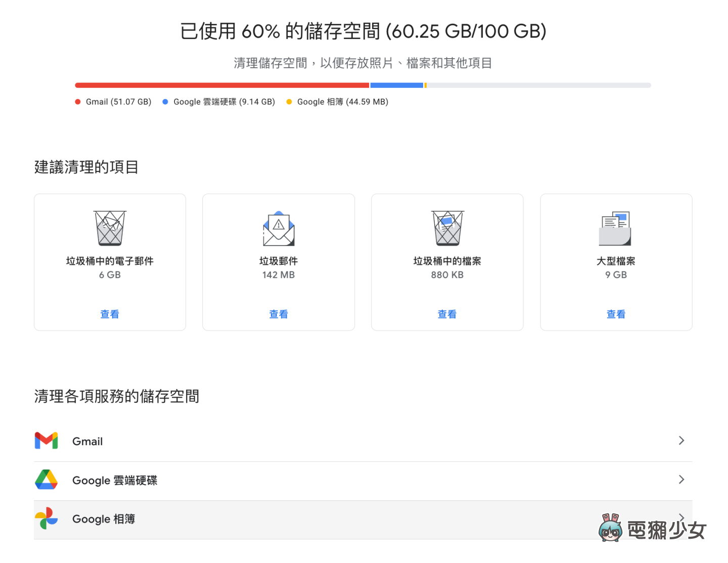The height and width of the screenshot is (563, 728).
Task: Click the trash bin email icon
Action: coord(110,228)
